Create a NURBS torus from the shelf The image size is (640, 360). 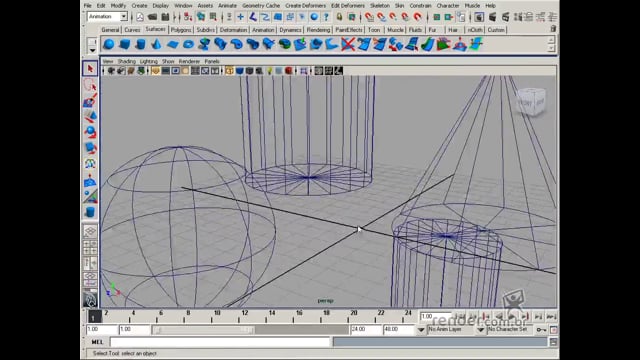[188, 44]
